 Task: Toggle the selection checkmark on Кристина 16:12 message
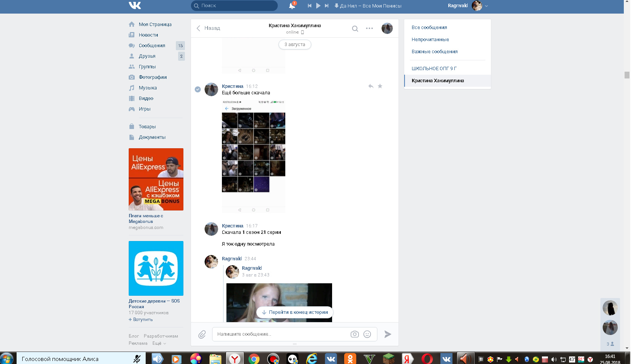(198, 89)
